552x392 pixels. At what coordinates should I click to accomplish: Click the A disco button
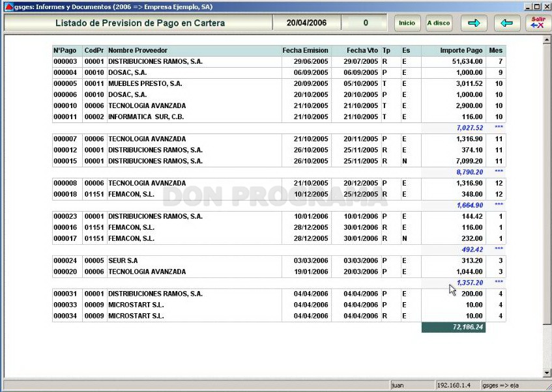click(439, 23)
